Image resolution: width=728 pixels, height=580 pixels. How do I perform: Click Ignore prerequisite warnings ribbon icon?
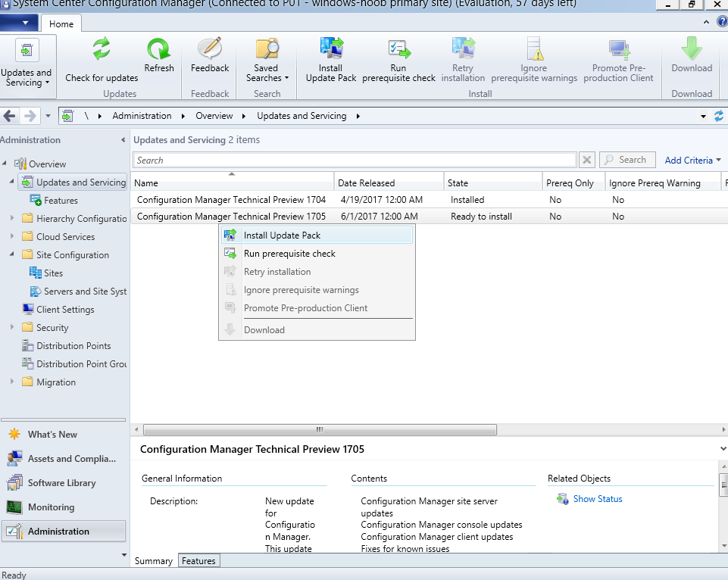pos(534,48)
